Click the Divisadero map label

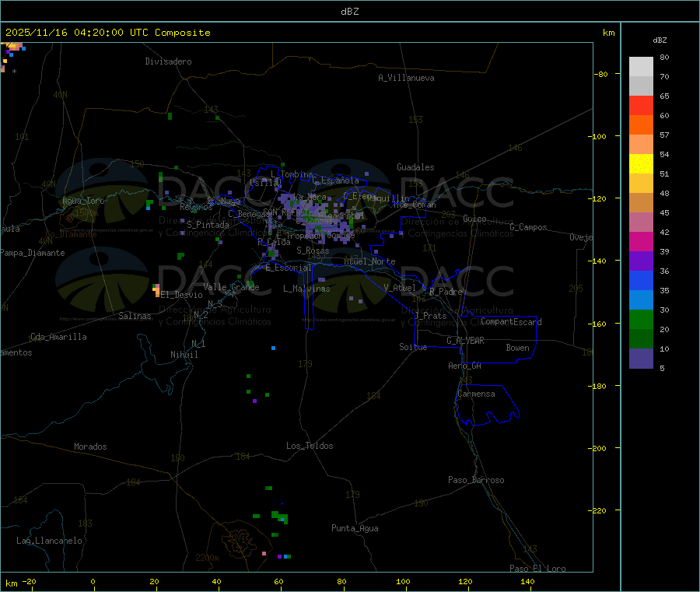pos(168,61)
